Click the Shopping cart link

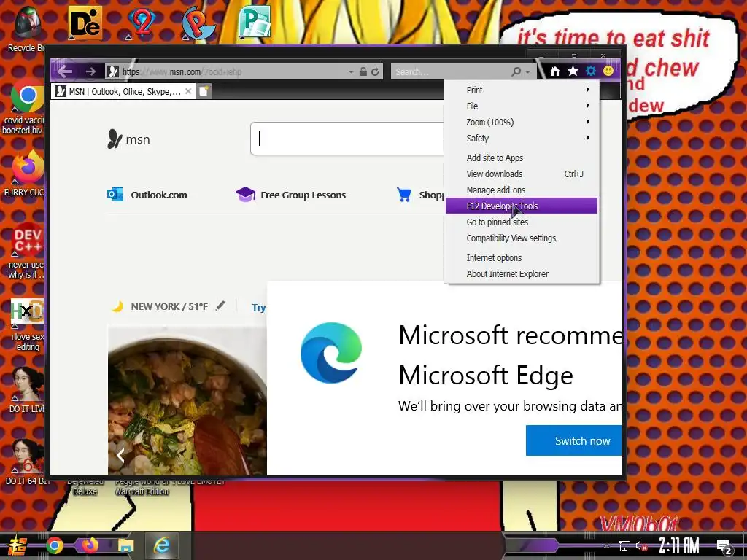pos(419,195)
